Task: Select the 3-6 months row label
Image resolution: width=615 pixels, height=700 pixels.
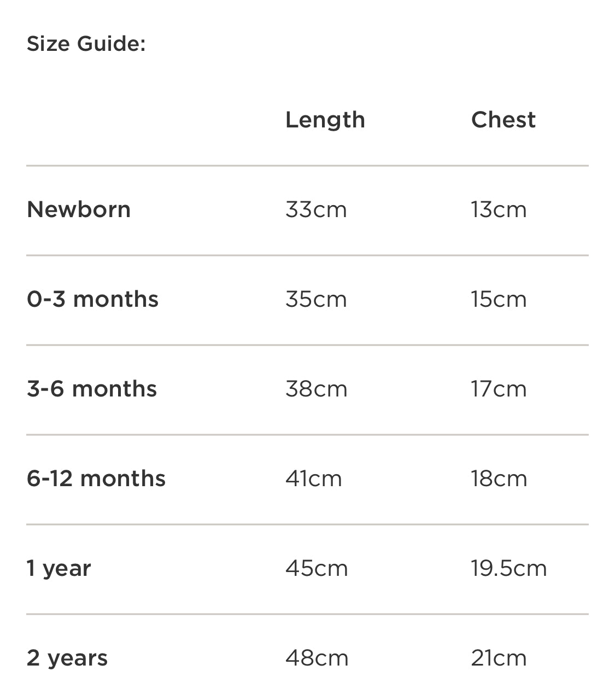Action: tap(92, 389)
